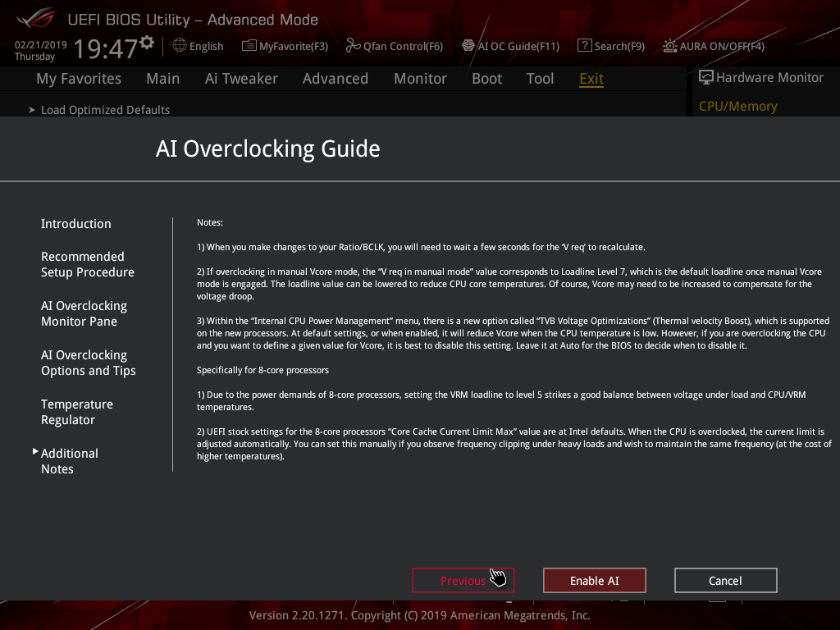This screenshot has height=630, width=840.
Task: Switch to Advanced tab
Action: pos(336,79)
